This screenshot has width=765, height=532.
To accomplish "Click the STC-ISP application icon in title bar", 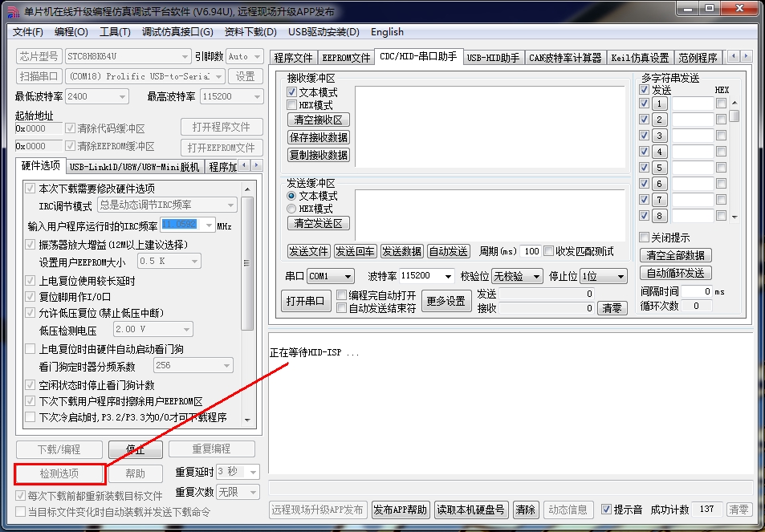I will [x=13, y=11].
